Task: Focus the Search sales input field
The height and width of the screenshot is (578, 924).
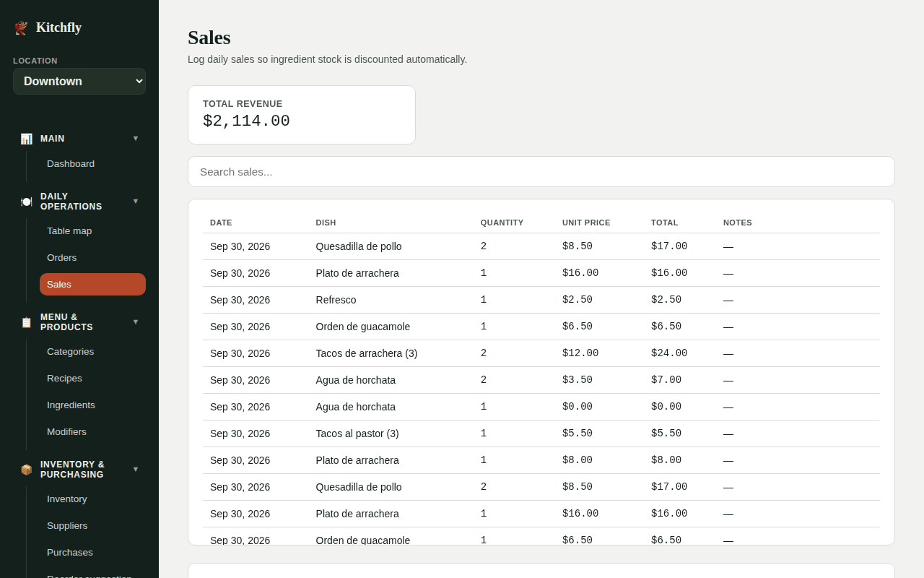Action: (541, 172)
